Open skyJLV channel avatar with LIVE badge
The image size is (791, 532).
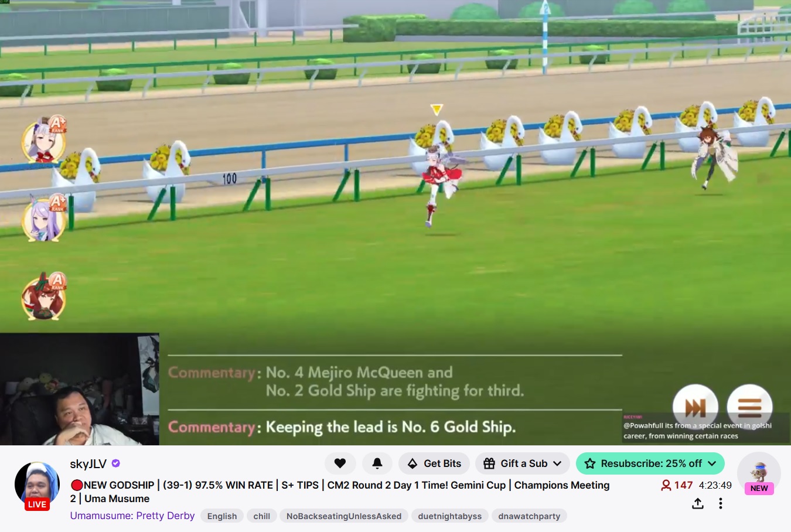pyautogui.click(x=37, y=486)
